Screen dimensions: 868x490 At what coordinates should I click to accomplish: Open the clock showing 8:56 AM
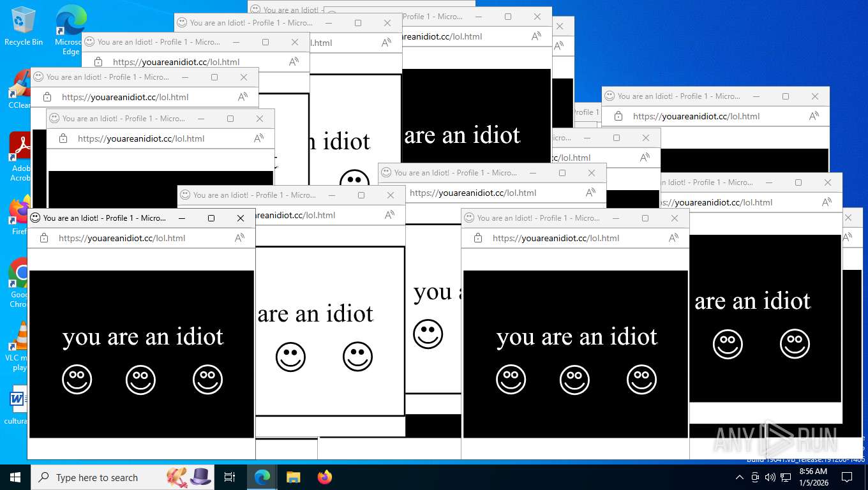coord(813,477)
